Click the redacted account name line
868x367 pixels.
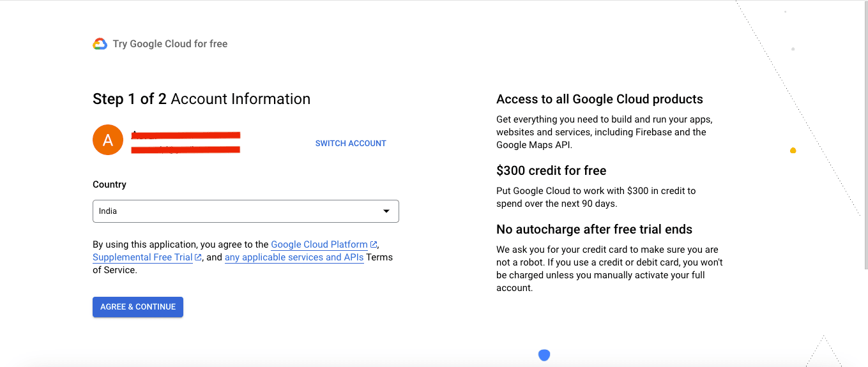pos(185,135)
